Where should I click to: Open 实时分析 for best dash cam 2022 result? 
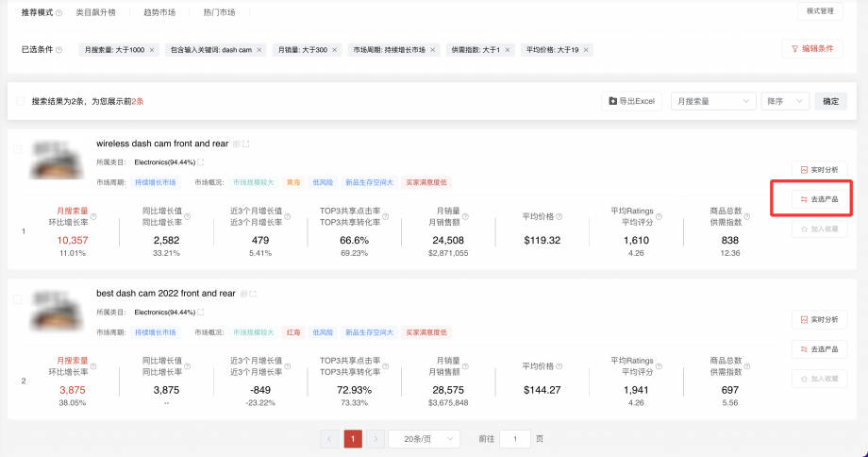819,320
